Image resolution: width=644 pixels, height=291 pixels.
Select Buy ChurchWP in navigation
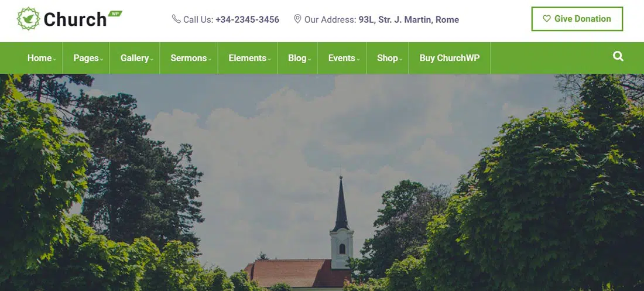click(449, 58)
